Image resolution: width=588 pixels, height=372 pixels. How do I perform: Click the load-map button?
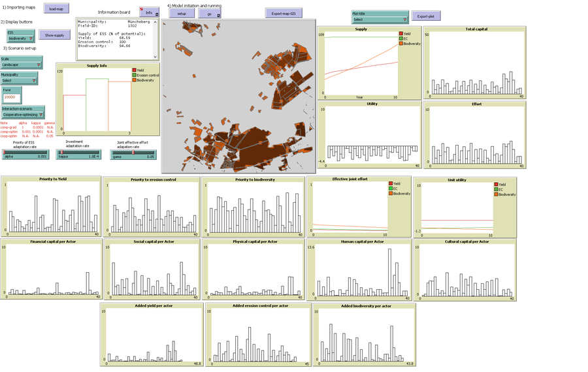click(56, 8)
